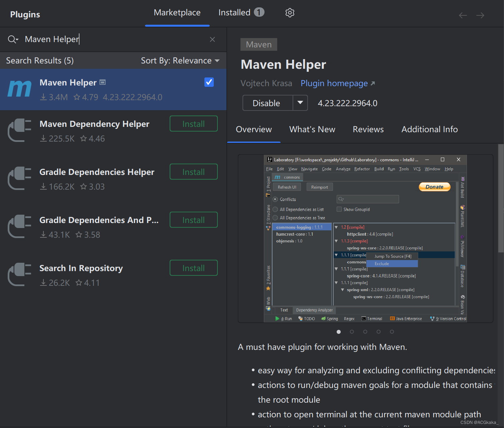Uncheck the Maven Helper enabled checkbox
Viewport: 504px width, 428px height.
coord(209,82)
